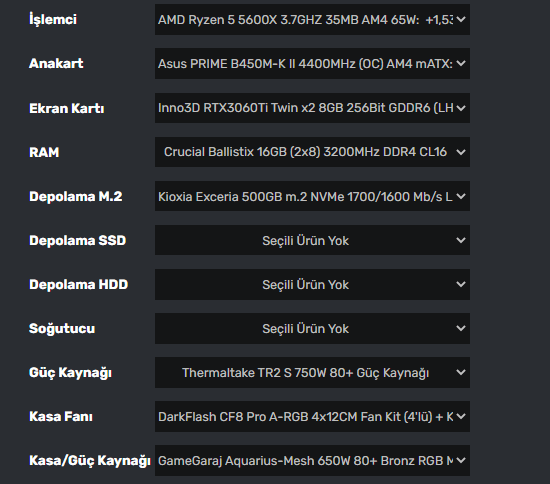The height and width of the screenshot is (484, 550).
Task: Expand the Ekran Kartı dropdown
Action: tap(312, 108)
